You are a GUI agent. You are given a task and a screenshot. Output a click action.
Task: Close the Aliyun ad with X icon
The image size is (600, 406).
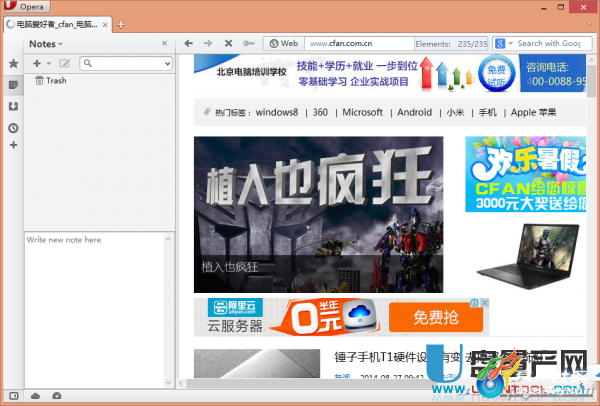[x=484, y=303]
